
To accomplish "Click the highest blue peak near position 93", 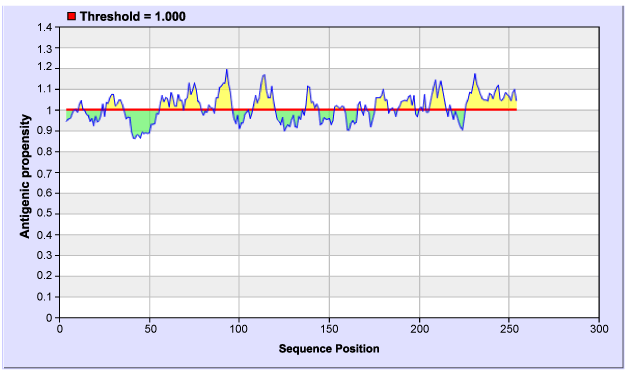I will (227, 70).
